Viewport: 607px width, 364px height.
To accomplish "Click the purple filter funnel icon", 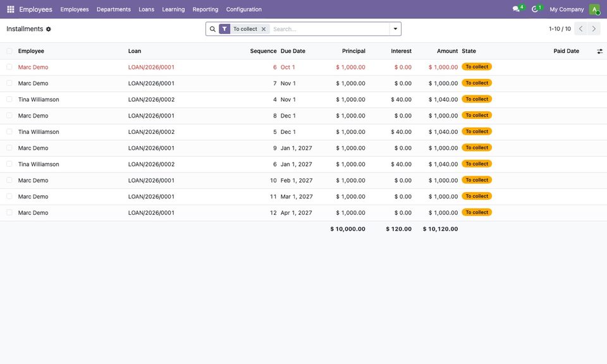I will [224, 29].
